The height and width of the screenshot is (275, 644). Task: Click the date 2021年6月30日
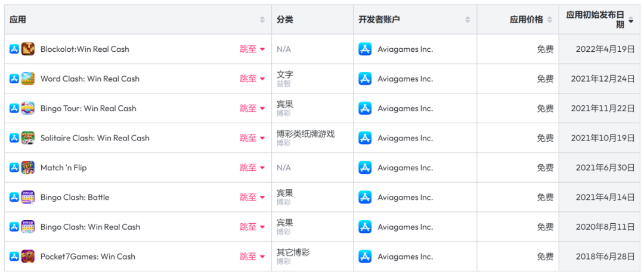tap(605, 168)
